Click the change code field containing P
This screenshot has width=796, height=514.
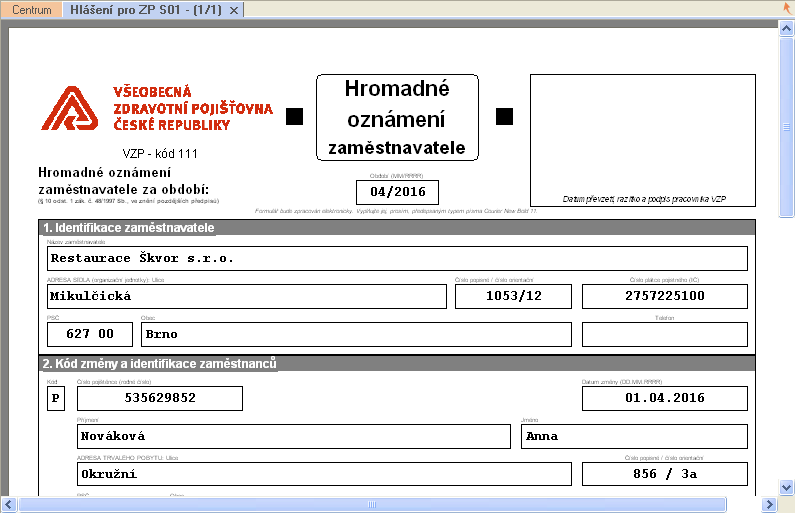pyautogui.click(x=56, y=398)
